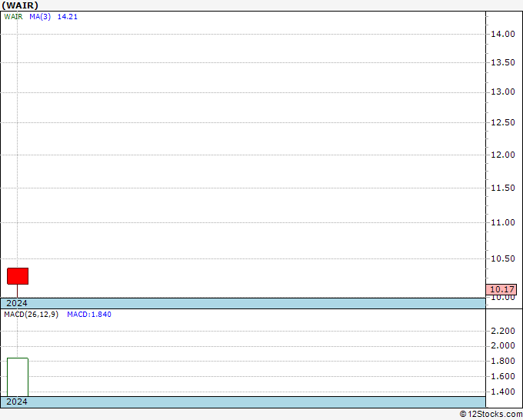The width and height of the screenshot is (523, 420).
Task: Click the 11.00 price axis label
Action: click(x=503, y=222)
